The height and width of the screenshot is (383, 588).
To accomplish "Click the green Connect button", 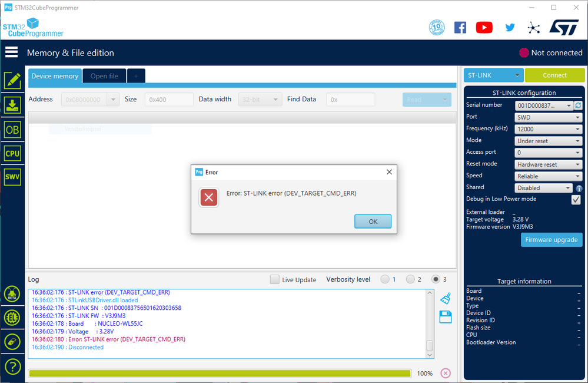I will pyautogui.click(x=554, y=75).
